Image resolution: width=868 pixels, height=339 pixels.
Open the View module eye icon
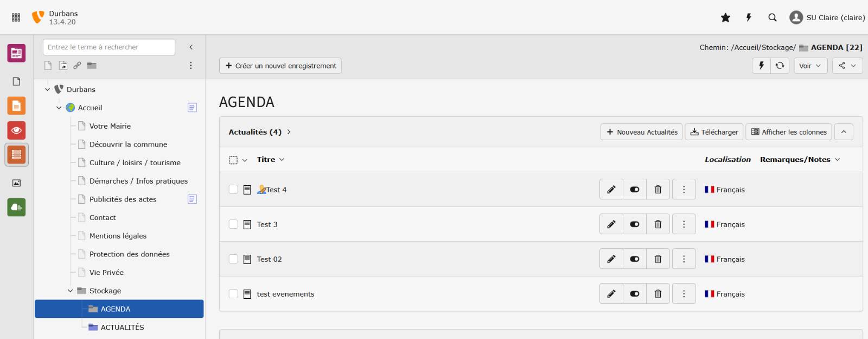[16, 130]
